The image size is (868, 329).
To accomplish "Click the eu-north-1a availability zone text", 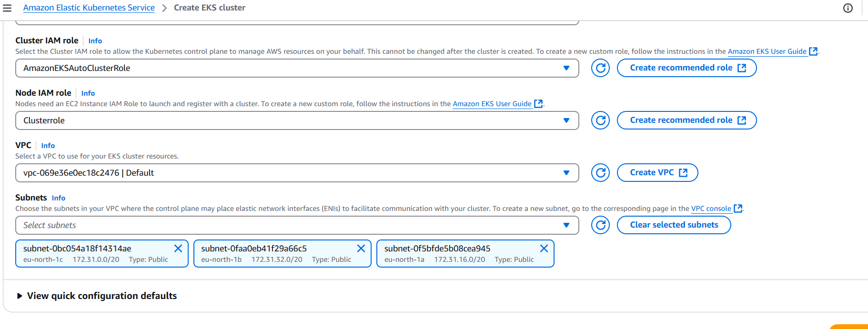I will [404, 259].
